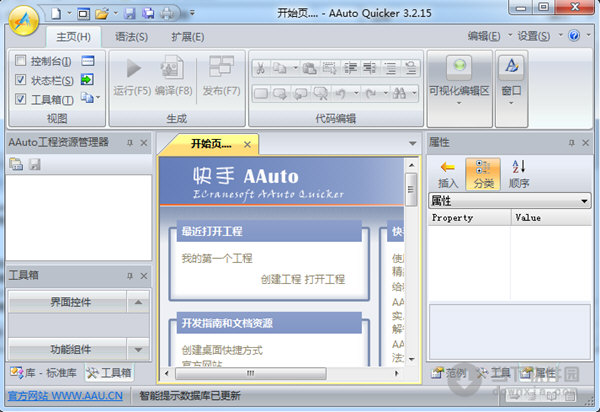Click the Paste clipboard icon
Image resolution: width=600 pixels, height=412 pixels.
tap(309, 68)
